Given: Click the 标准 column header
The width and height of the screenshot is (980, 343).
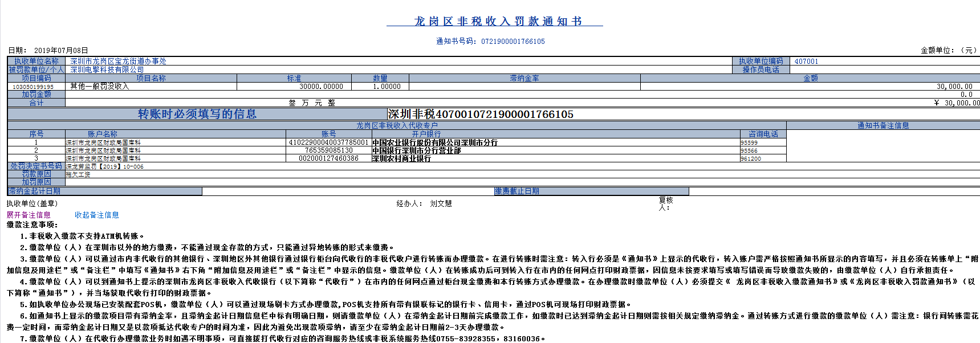Looking at the screenshot, I should 294,78.
